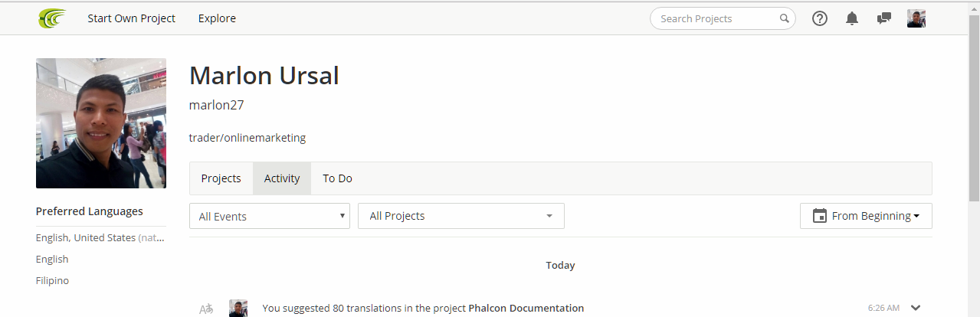980x317 pixels.
Task: Open the All Projects dropdown
Action: [461, 216]
